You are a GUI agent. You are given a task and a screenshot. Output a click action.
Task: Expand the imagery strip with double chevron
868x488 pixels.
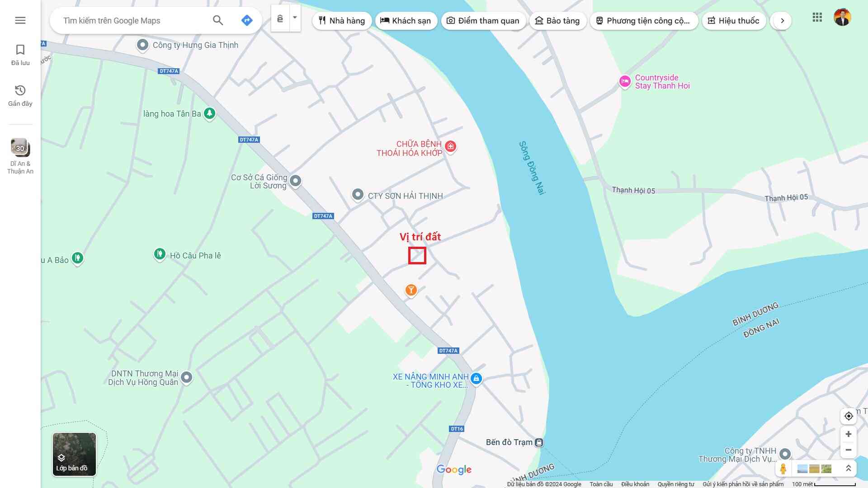tap(849, 469)
